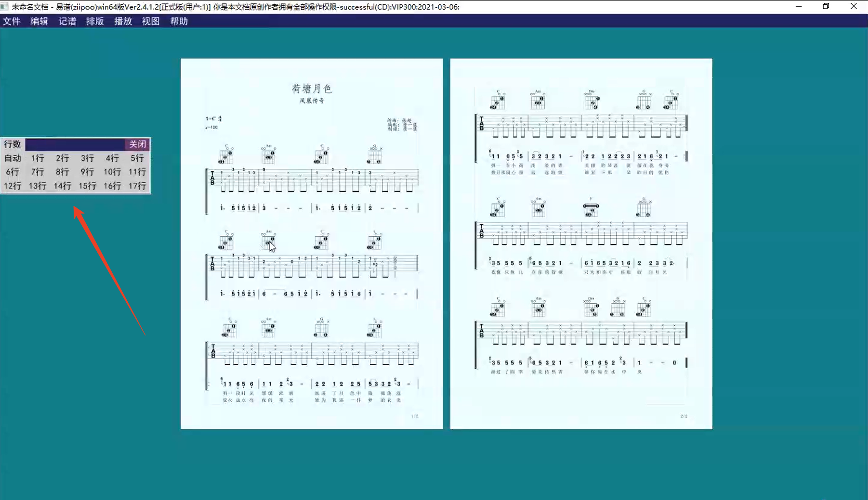Pick 14行 from the line options
The height and width of the screenshot is (500, 868).
62,186
